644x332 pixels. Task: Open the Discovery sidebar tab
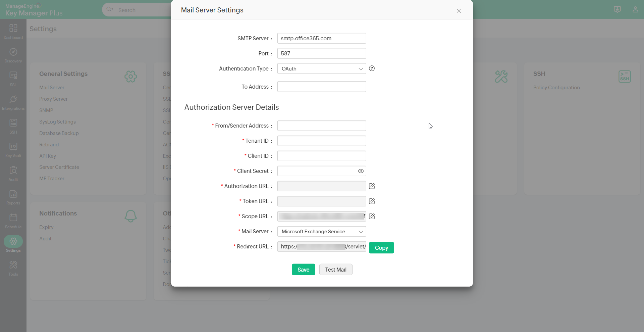point(13,55)
